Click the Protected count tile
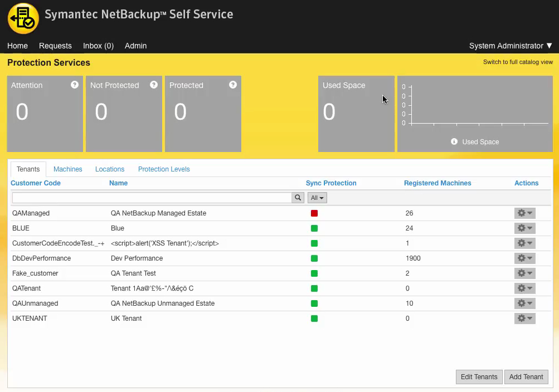The width and height of the screenshot is (559, 392). point(203,114)
